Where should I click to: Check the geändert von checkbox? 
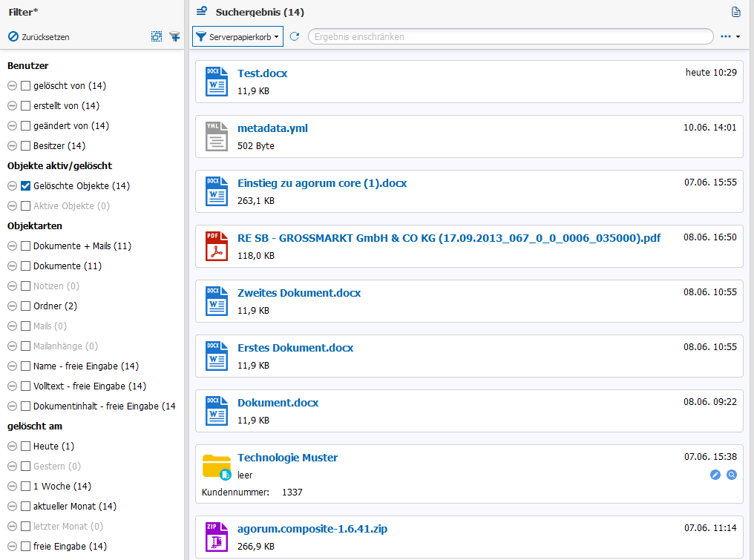25,126
